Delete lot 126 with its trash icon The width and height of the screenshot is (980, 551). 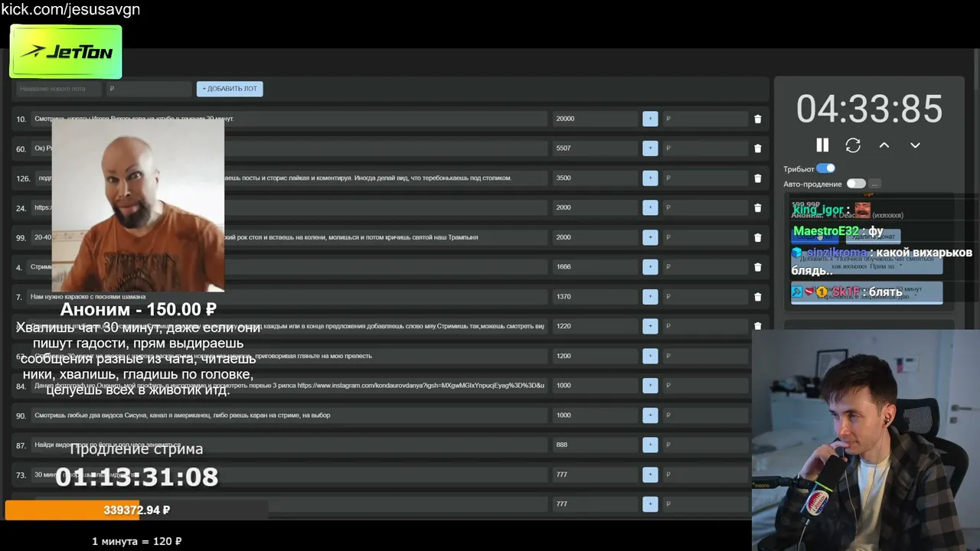click(758, 178)
